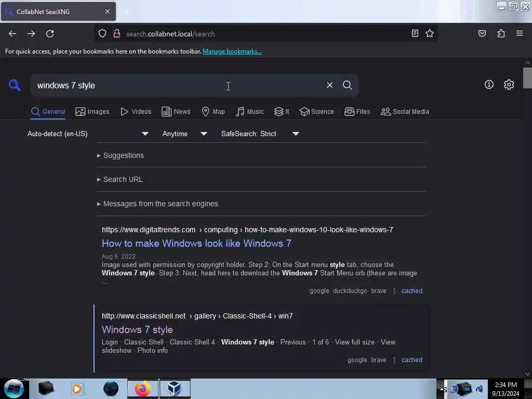Open the VirtualBox cube taskbar icon

click(x=175, y=389)
